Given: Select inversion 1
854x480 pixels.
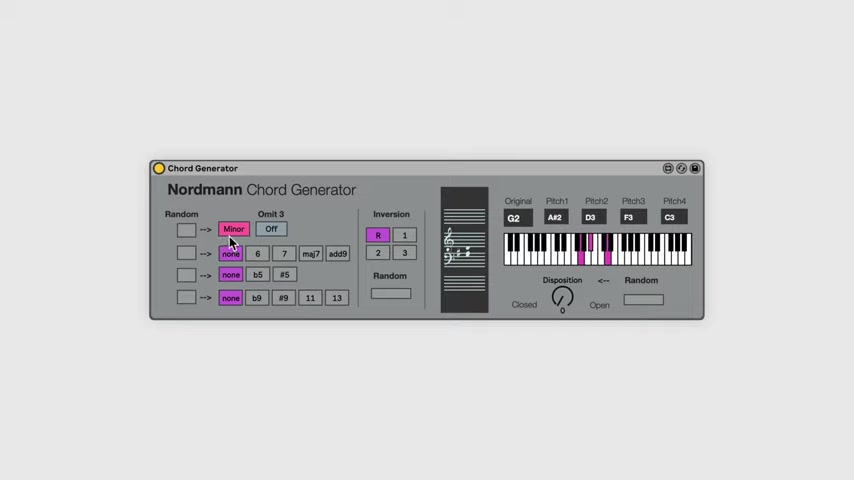Looking at the screenshot, I should (x=405, y=235).
